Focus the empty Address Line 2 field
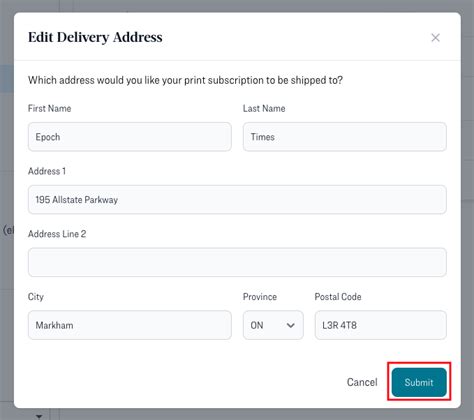This screenshot has width=474, height=420. pyautogui.click(x=237, y=262)
